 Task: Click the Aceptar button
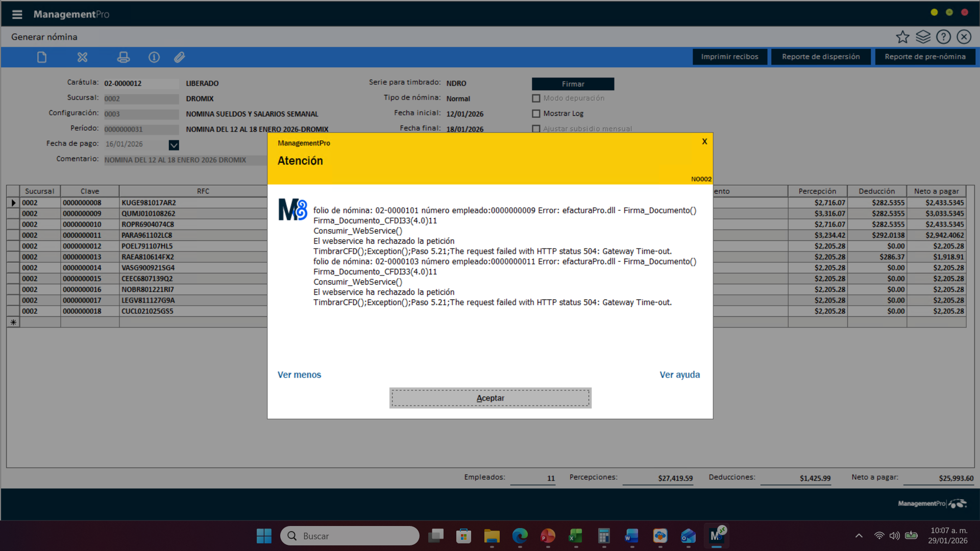coord(490,398)
